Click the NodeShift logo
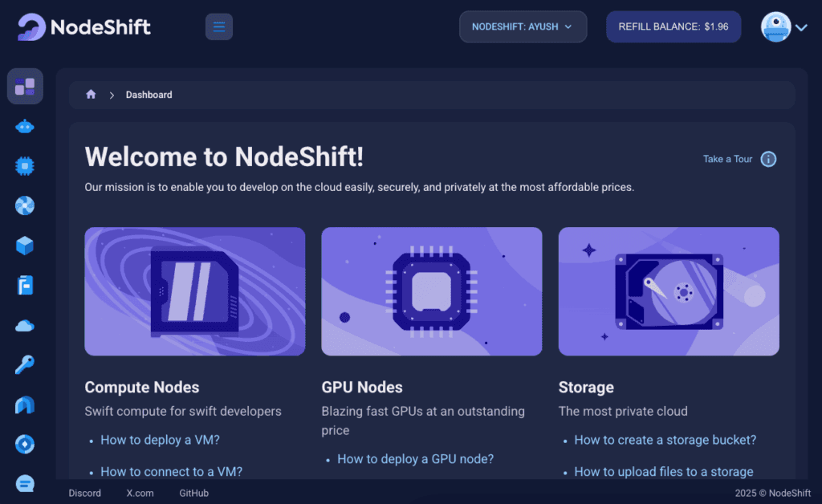Viewport: 822px width, 504px height. 83,26
